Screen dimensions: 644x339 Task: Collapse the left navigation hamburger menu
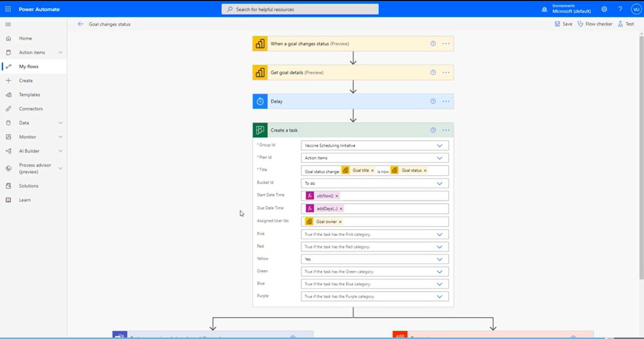(x=8, y=24)
